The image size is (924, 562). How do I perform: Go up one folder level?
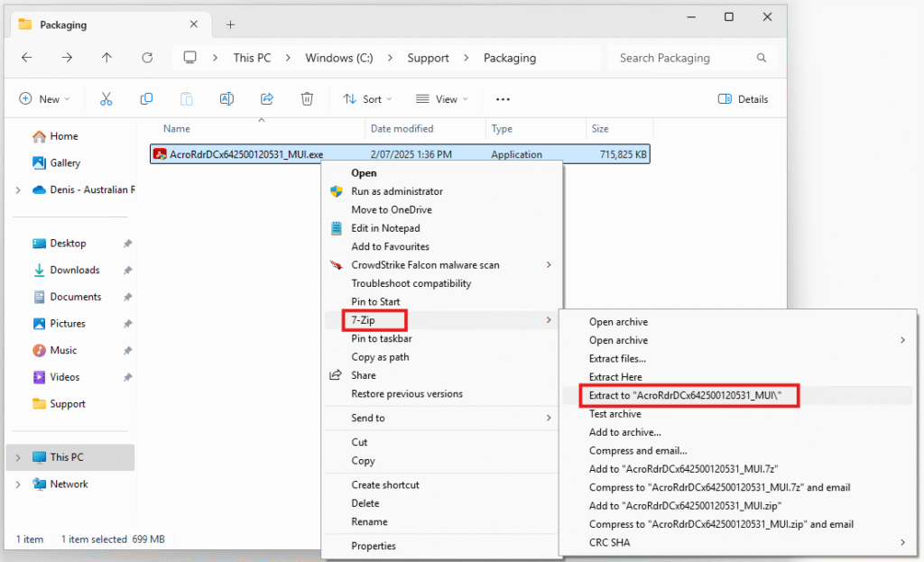pos(107,58)
